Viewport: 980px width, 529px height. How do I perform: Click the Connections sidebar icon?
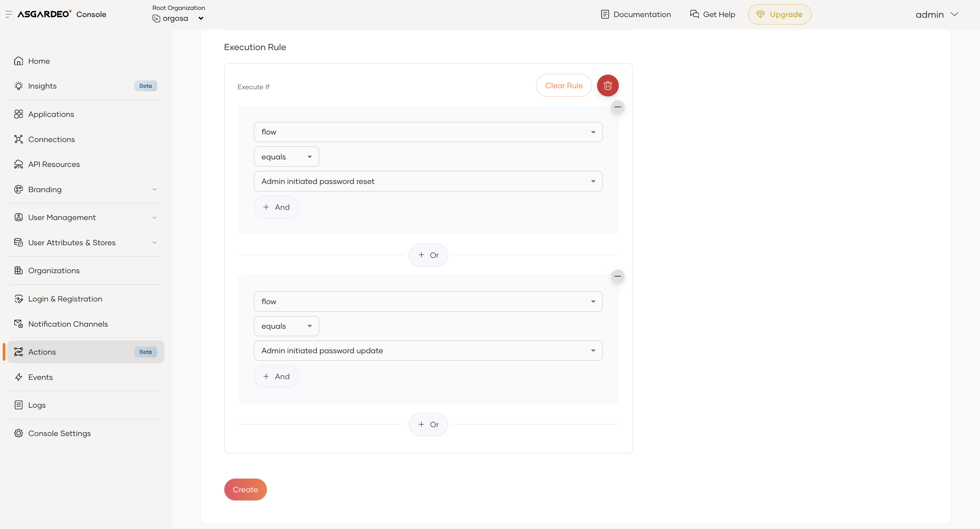tap(18, 139)
